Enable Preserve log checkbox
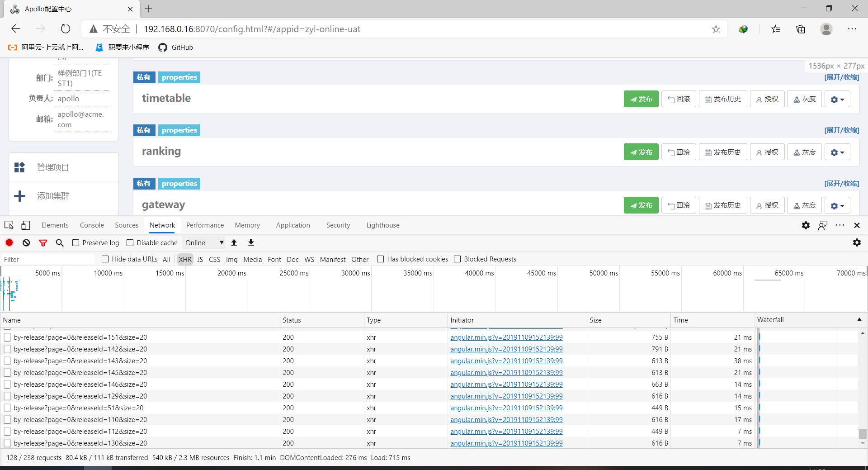Image resolution: width=868 pixels, height=470 pixels. coord(76,243)
